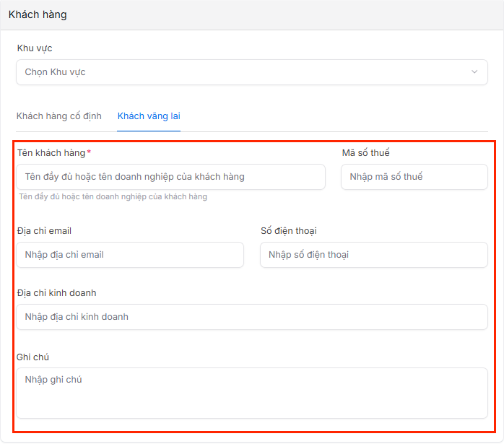Viewport: 504px width, 444px height.
Task: Click the Địa chỉ kinh doanh label
Action: [56, 293]
